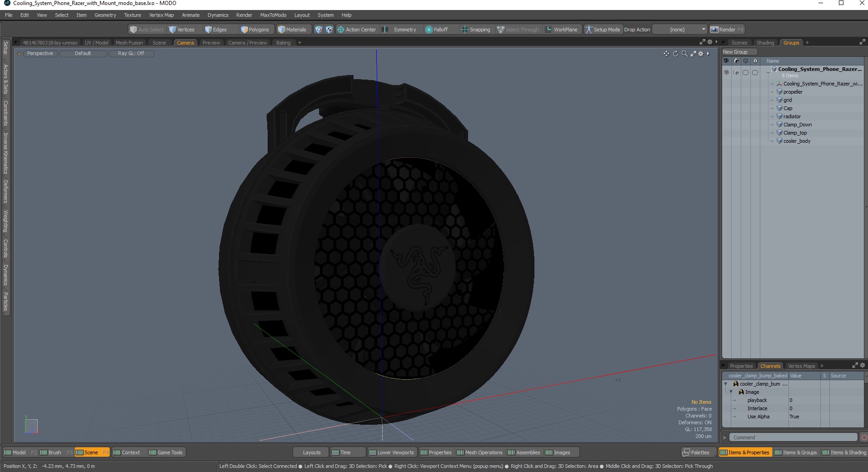Switch to the Vertex Maps tab
868x472 pixels.
(x=801, y=366)
